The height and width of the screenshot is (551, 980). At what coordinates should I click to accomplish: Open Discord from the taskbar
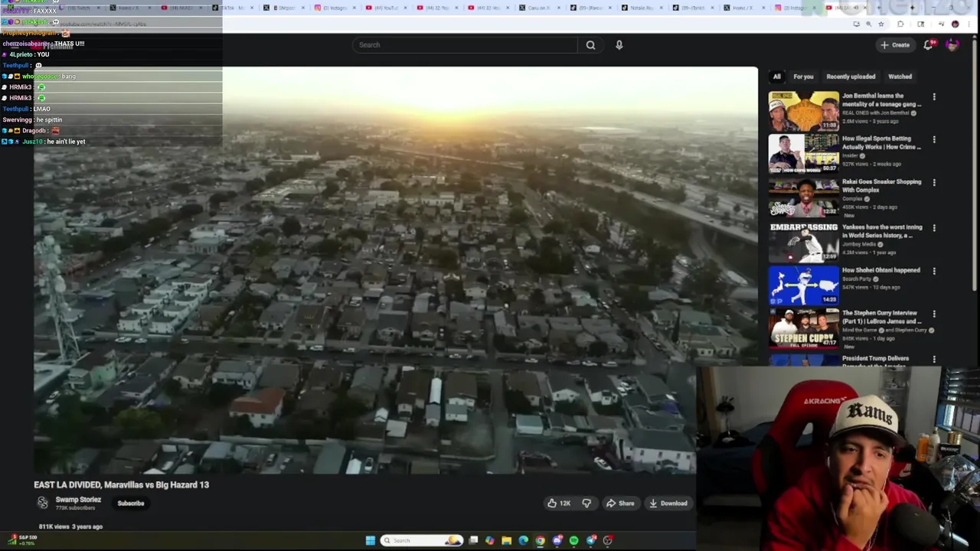pos(557,540)
